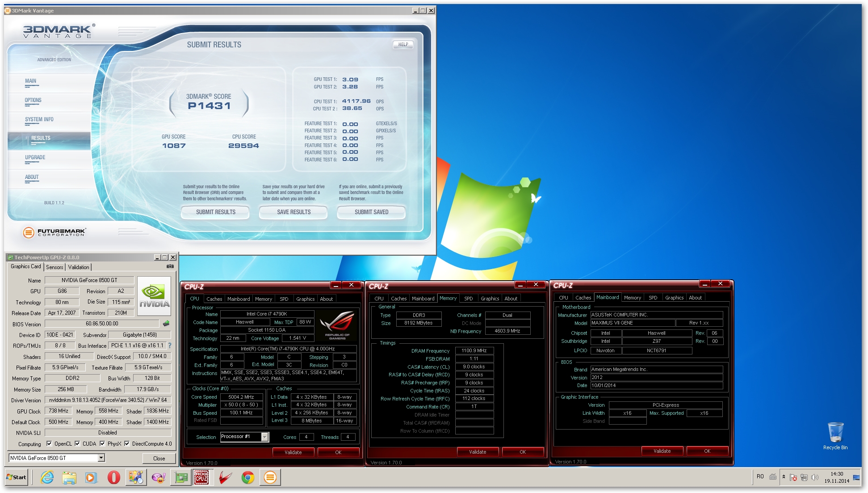The image size is (868, 493).
Task: Click the on-screen keyboard tray icon
Action: [772, 477]
